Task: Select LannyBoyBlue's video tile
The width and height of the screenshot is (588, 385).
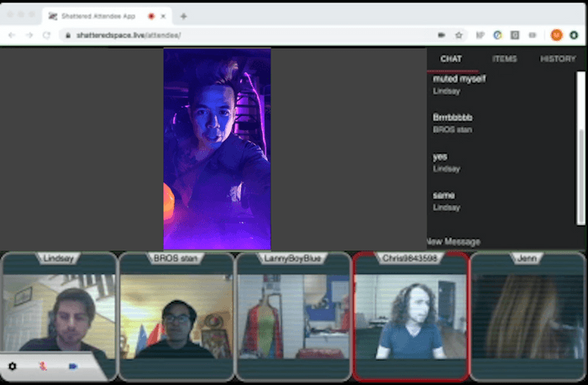Action: [293, 317]
